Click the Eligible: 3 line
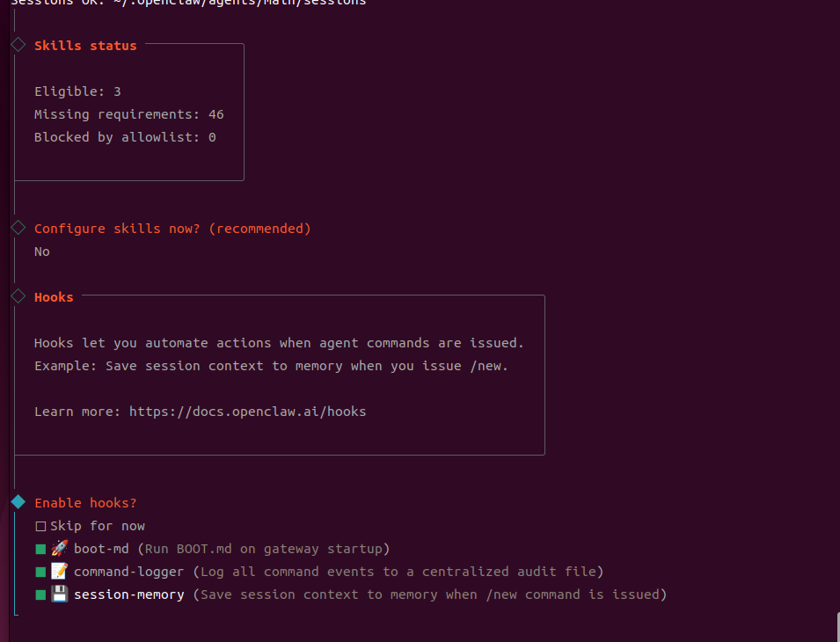Screen dimensions: 840x642 coord(77,91)
